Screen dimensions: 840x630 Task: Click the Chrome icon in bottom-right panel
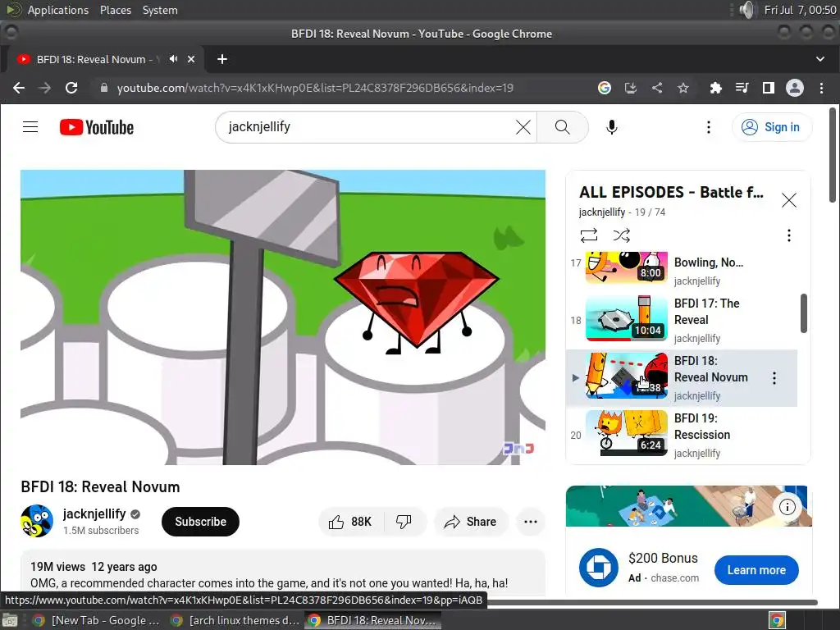point(777,620)
